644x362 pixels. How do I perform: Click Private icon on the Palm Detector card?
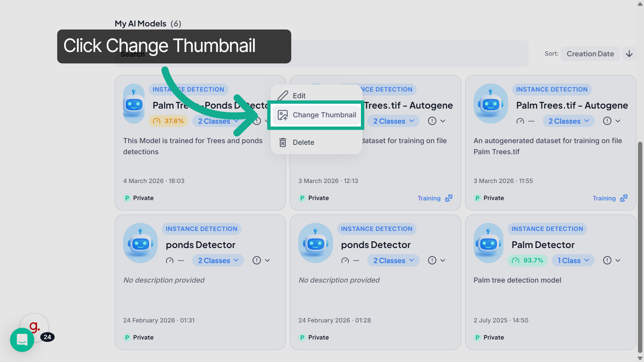477,338
